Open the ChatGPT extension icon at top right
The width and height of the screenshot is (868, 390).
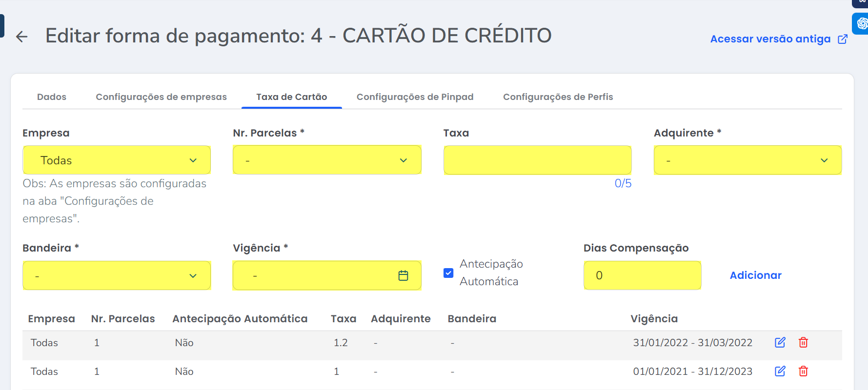coord(862,23)
